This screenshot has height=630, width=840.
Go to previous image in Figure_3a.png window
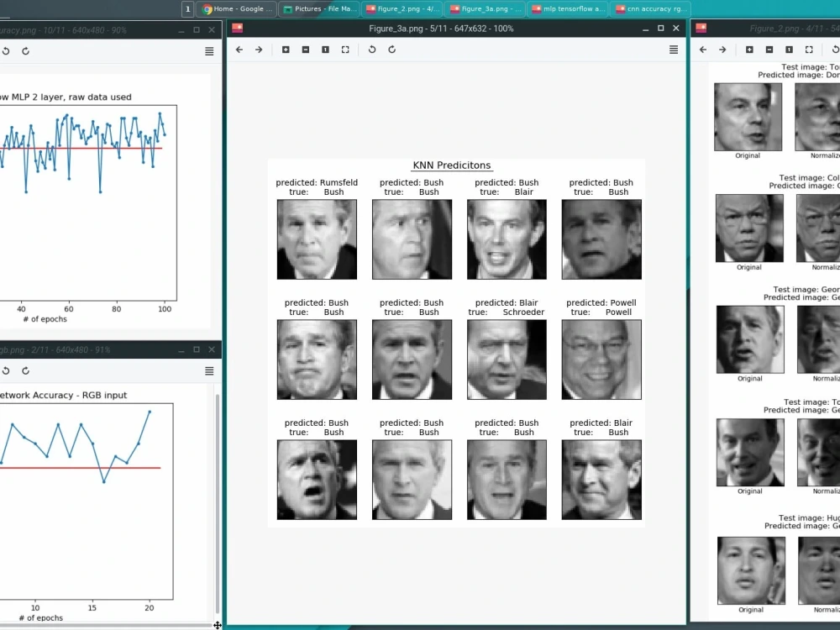239,50
